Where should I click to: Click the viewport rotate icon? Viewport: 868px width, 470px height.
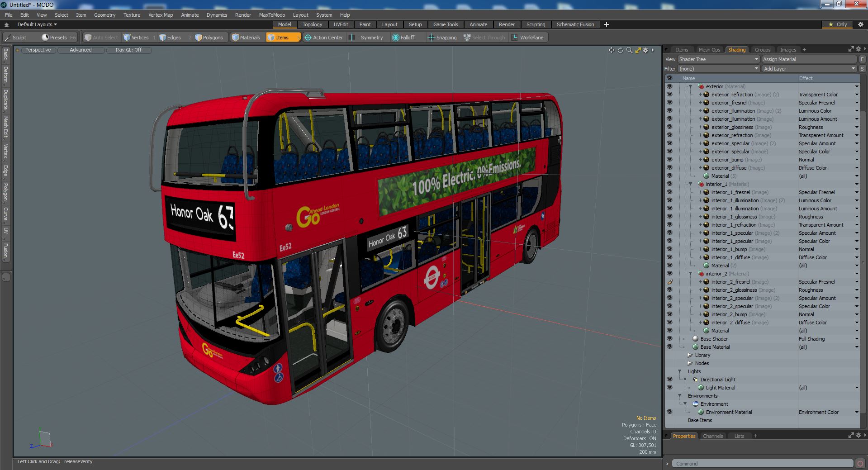[620, 50]
